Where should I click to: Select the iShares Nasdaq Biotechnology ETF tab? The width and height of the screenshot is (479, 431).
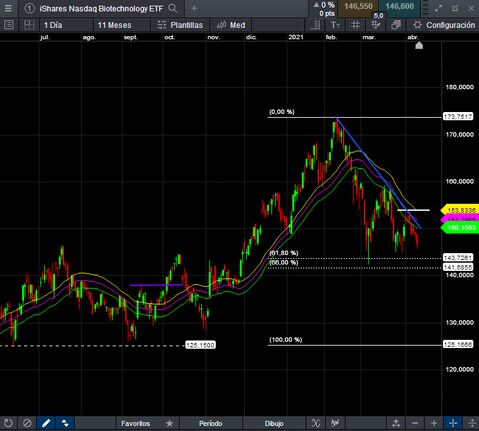(101, 8)
